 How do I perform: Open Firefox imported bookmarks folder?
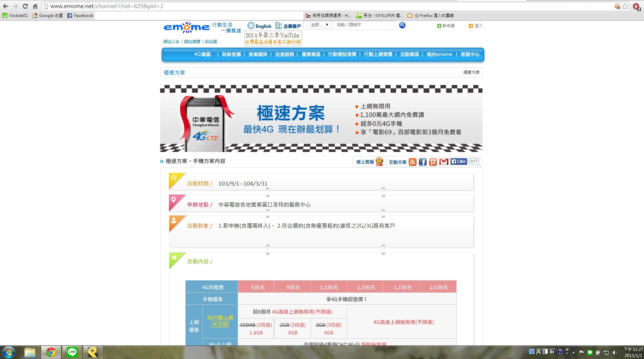pos(430,16)
